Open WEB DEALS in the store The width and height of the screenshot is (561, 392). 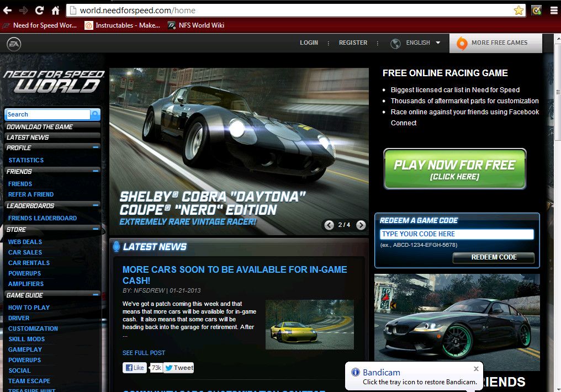tap(25, 242)
